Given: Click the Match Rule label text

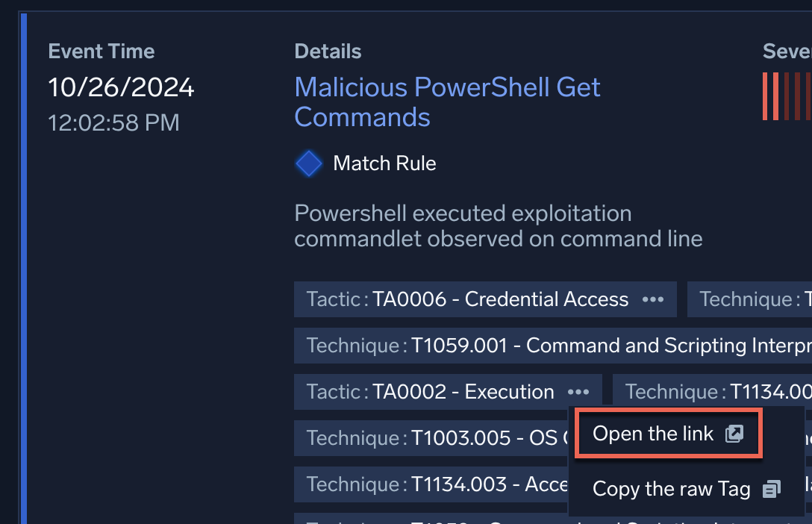Looking at the screenshot, I should [x=384, y=163].
